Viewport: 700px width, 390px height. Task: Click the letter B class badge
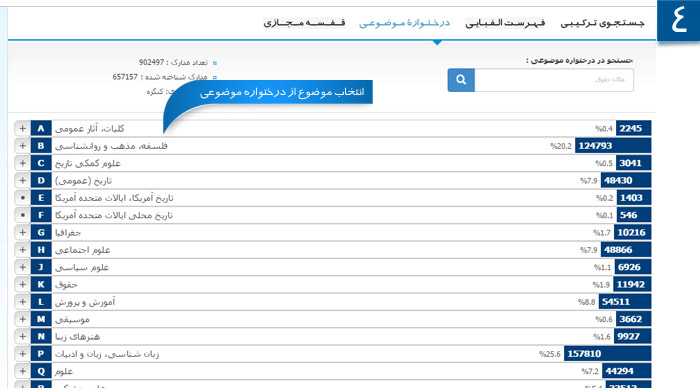(41, 146)
